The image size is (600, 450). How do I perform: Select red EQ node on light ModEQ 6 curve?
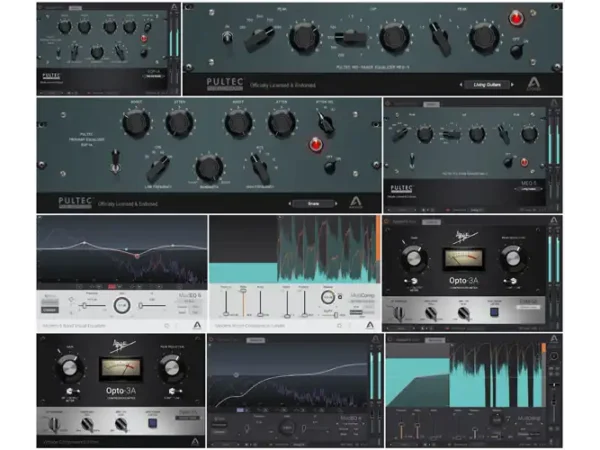(x=137, y=256)
